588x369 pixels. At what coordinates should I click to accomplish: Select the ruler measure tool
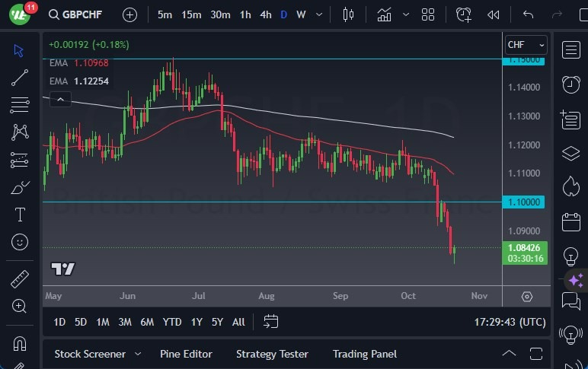(20, 279)
